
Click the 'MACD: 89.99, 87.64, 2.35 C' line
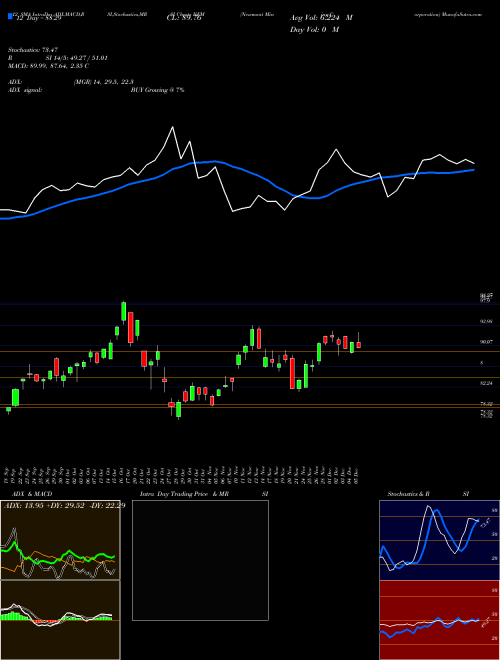48,66
